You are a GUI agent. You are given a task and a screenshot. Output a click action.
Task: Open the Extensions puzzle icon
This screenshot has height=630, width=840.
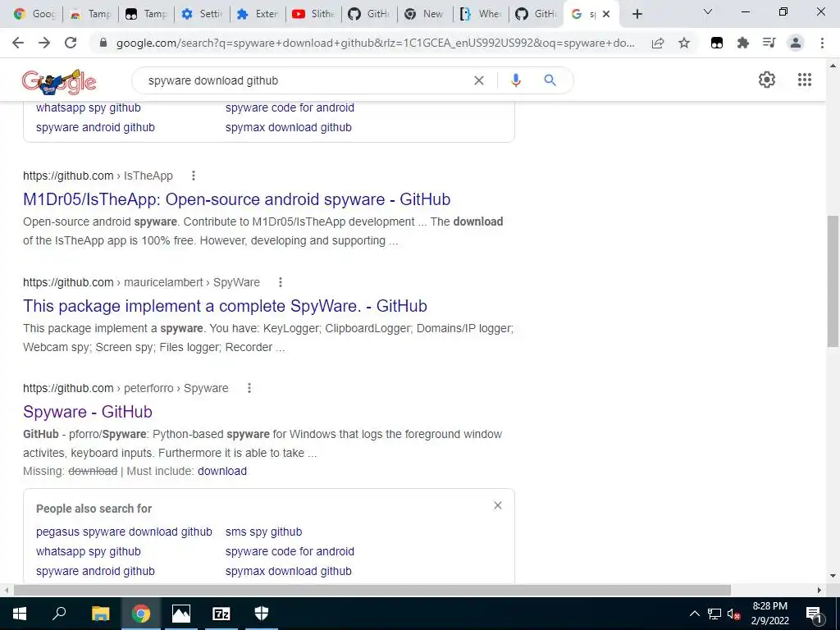(742, 43)
